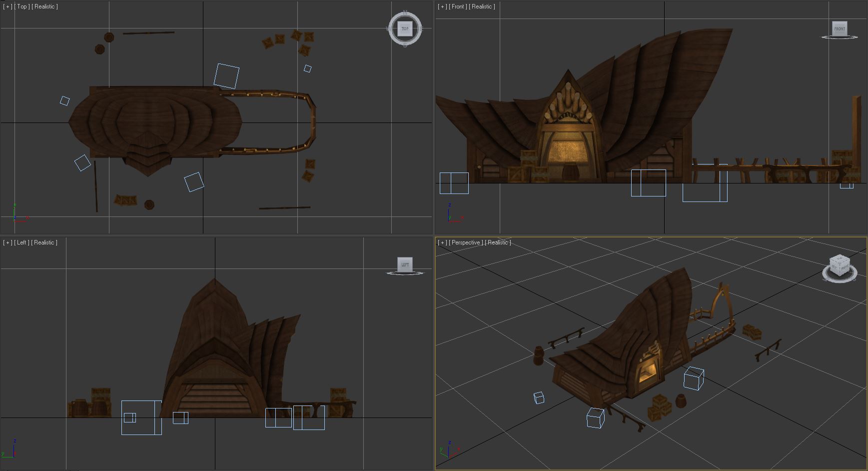Viewport: 868px width, 471px height.
Task: Open the [+] menu of the Left viewport
Action: 7,242
